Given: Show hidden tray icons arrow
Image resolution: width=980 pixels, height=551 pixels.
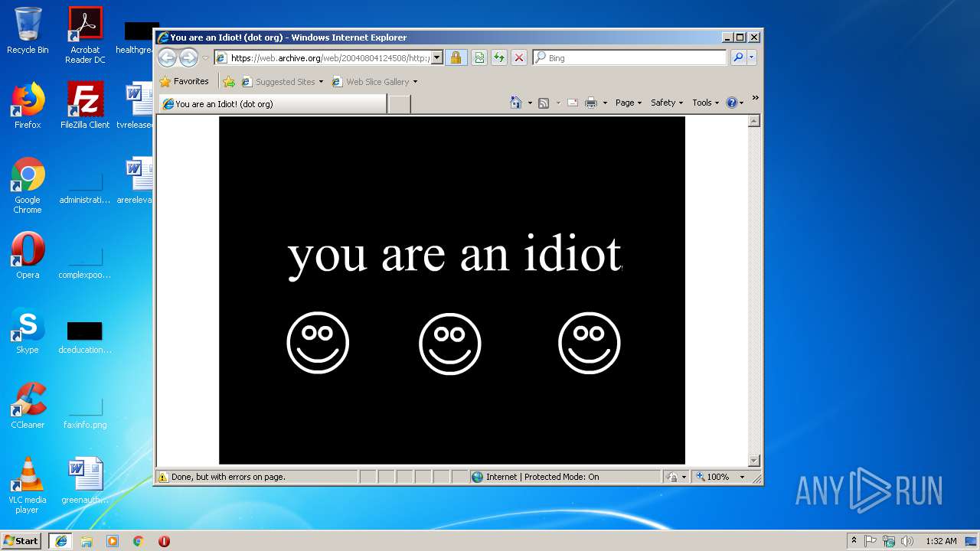Looking at the screenshot, I should pos(854,541).
